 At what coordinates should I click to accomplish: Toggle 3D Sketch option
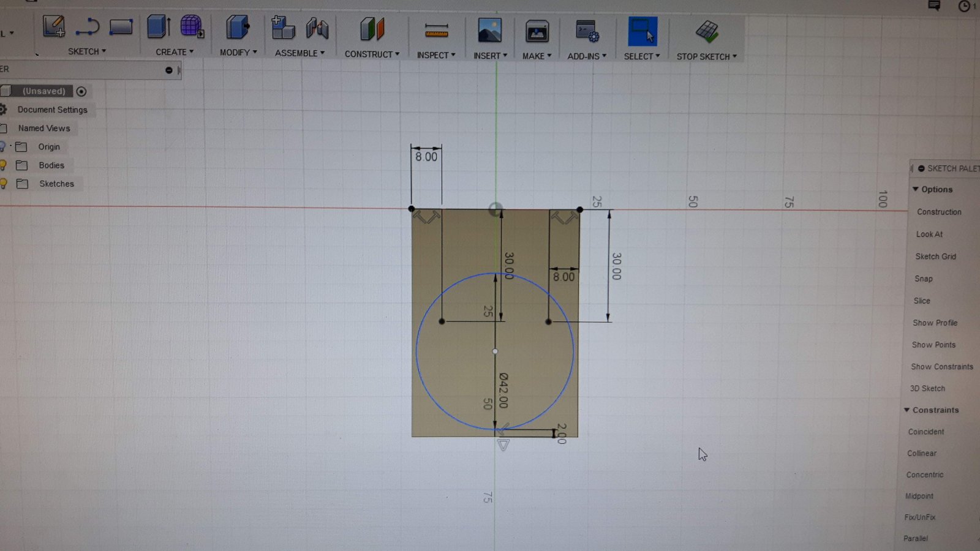click(927, 388)
